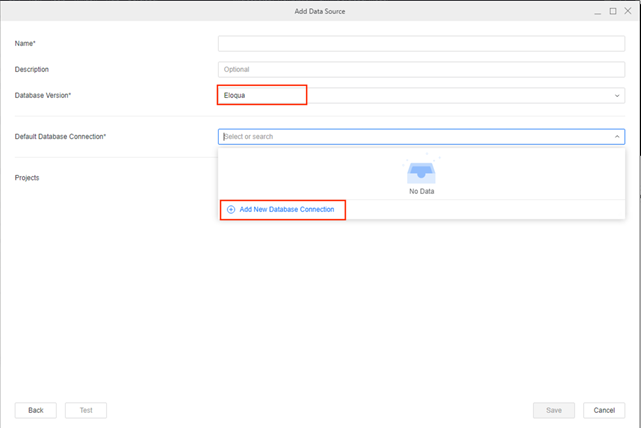Select Add New Database Connection link
Viewport: 641px width, 428px height.
(x=287, y=209)
